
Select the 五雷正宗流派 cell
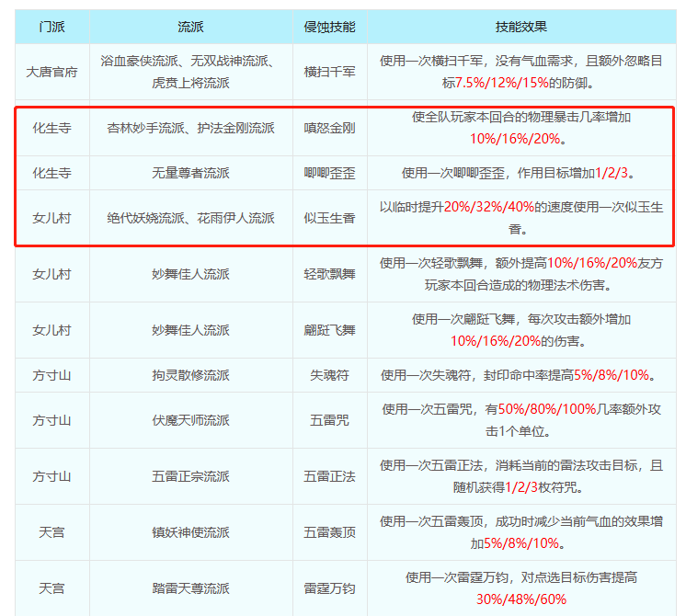click(190, 476)
